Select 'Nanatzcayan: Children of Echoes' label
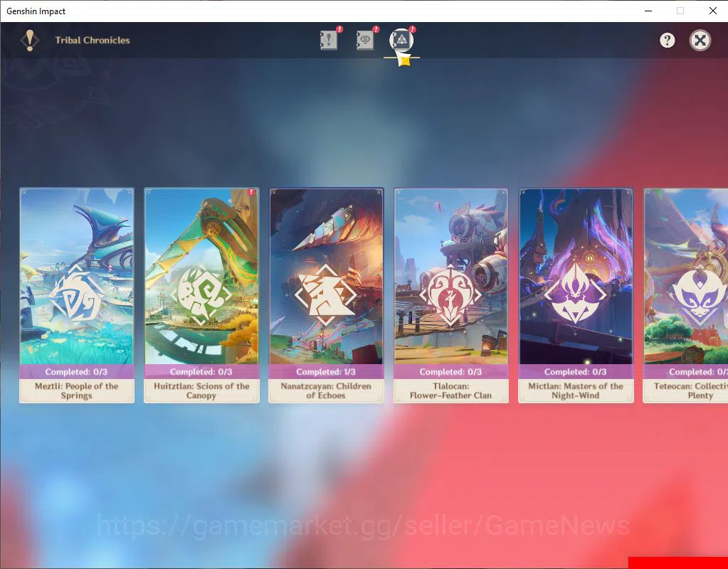The height and width of the screenshot is (569, 728). pos(326,390)
